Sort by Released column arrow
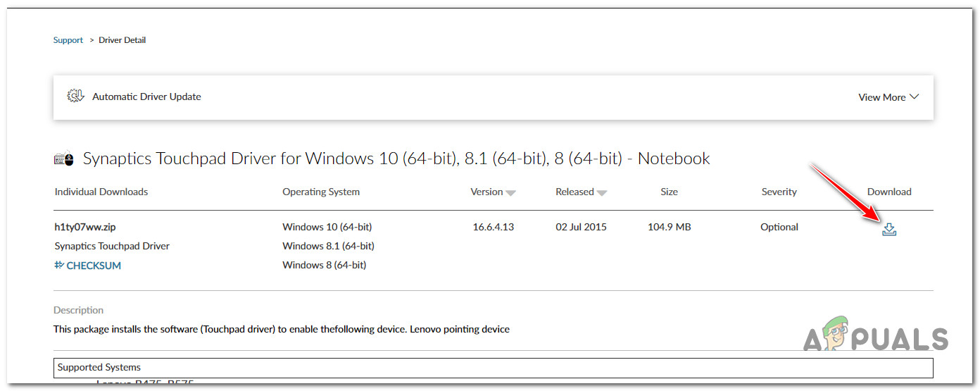The width and height of the screenshot is (980, 391). coord(602,193)
